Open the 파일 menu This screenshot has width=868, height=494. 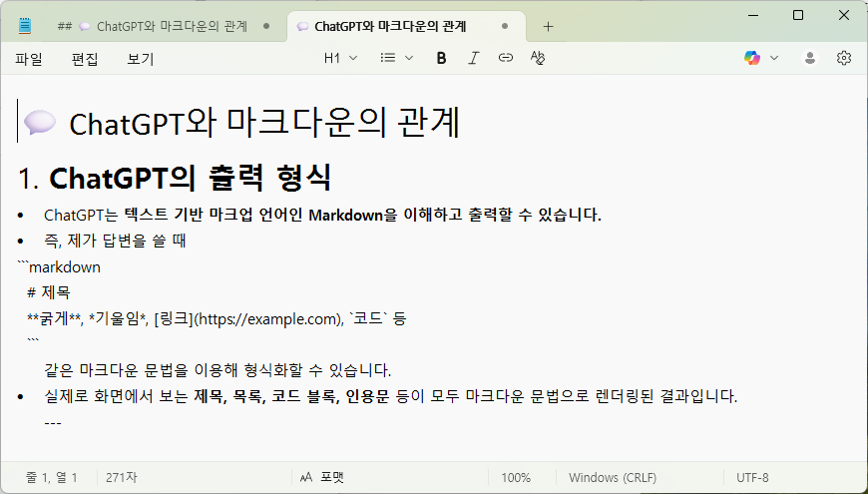29,59
